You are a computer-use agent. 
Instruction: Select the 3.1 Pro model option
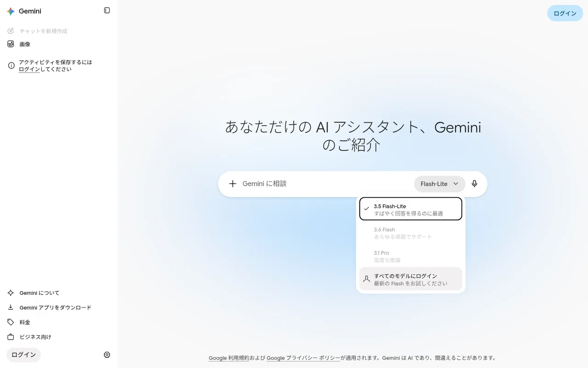pos(411,256)
